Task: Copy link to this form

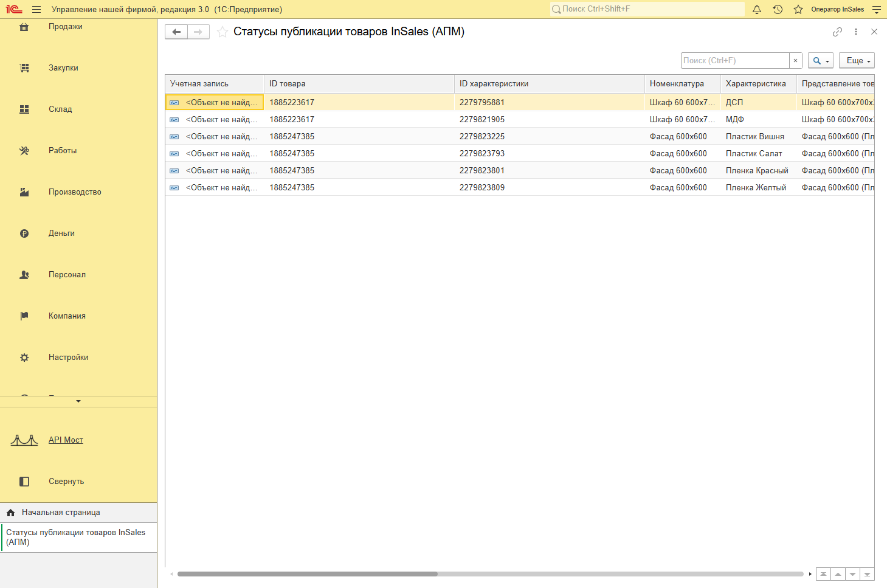Action: (837, 32)
